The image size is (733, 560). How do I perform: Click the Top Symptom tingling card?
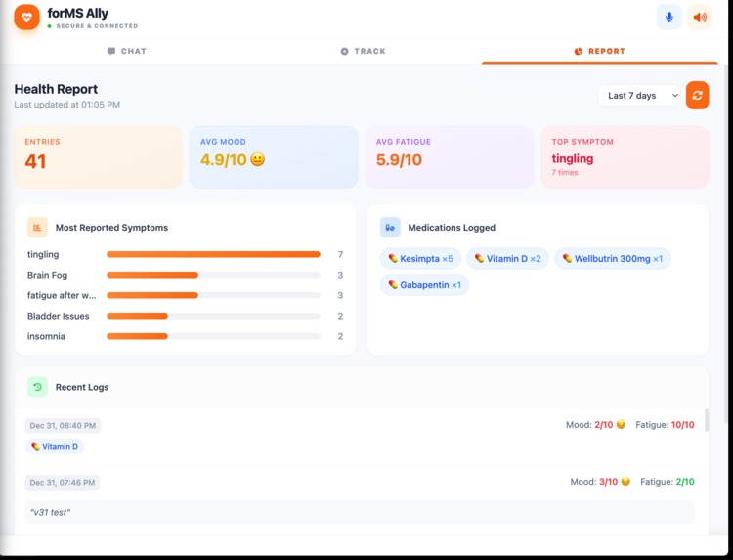click(x=625, y=157)
